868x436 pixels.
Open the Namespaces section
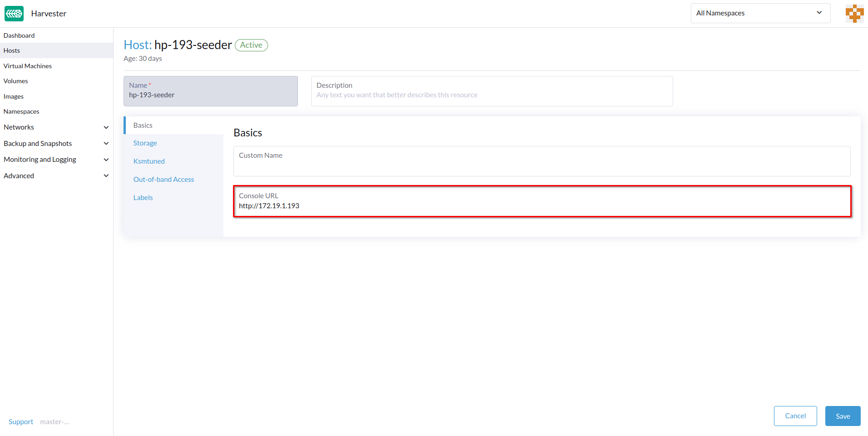click(21, 111)
